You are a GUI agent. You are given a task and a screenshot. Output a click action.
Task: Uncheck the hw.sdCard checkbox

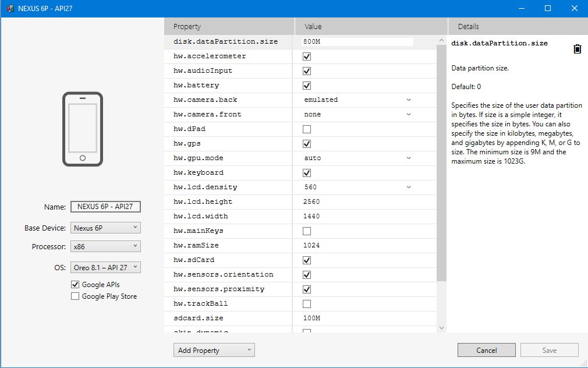[x=307, y=260]
